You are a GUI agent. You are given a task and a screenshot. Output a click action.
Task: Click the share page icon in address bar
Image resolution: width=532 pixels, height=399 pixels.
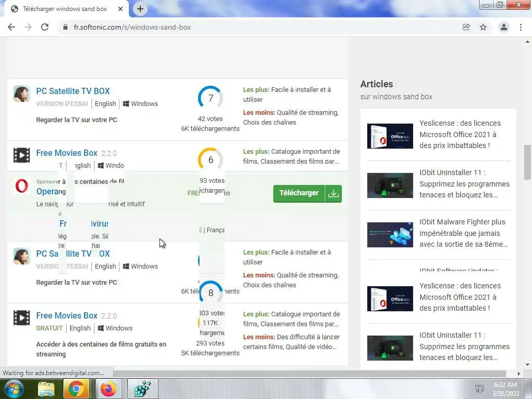(x=466, y=27)
